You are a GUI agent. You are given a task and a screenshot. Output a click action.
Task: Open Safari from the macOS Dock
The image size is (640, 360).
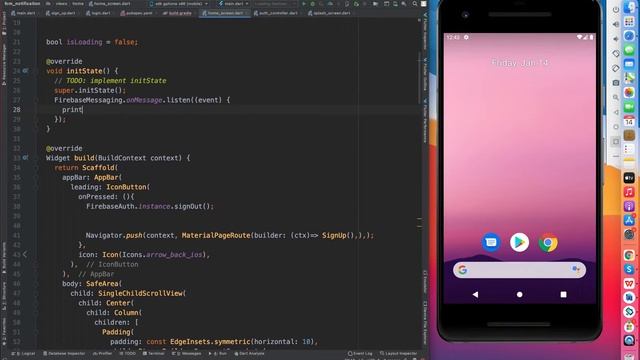pyautogui.click(x=629, y=36)
